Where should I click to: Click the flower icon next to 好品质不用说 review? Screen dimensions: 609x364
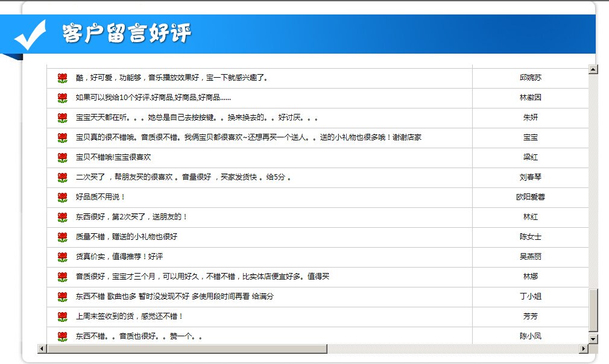point(62,197)
